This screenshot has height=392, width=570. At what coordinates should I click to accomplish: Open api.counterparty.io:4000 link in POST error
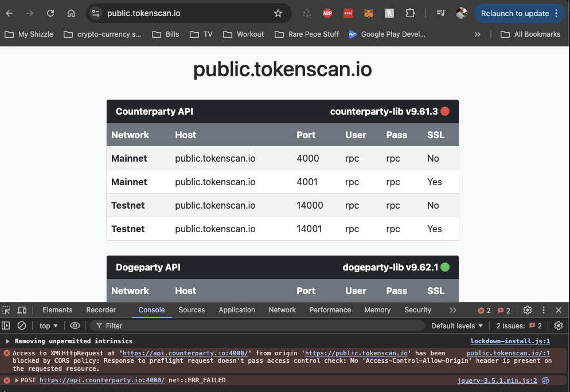[x=102, y=380]
